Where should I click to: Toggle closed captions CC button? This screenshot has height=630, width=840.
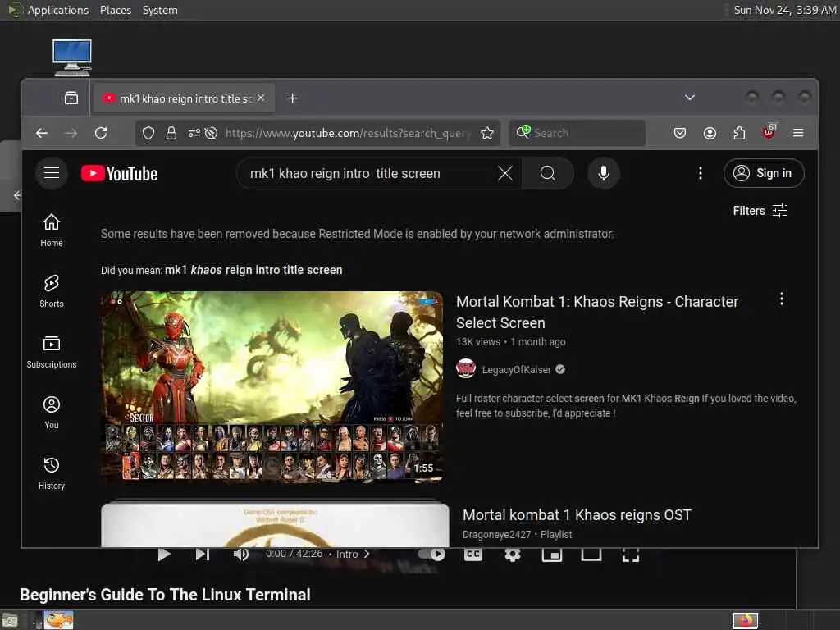(x=473, y=554)
